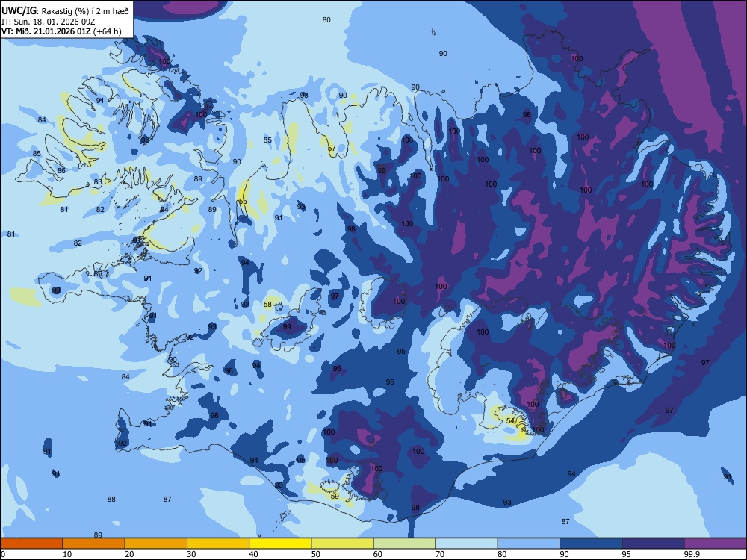The height and width of the screenshot is (560, 747).
Task: Click the dark orange 0–10 legend swatch
Action: [31, 544]
